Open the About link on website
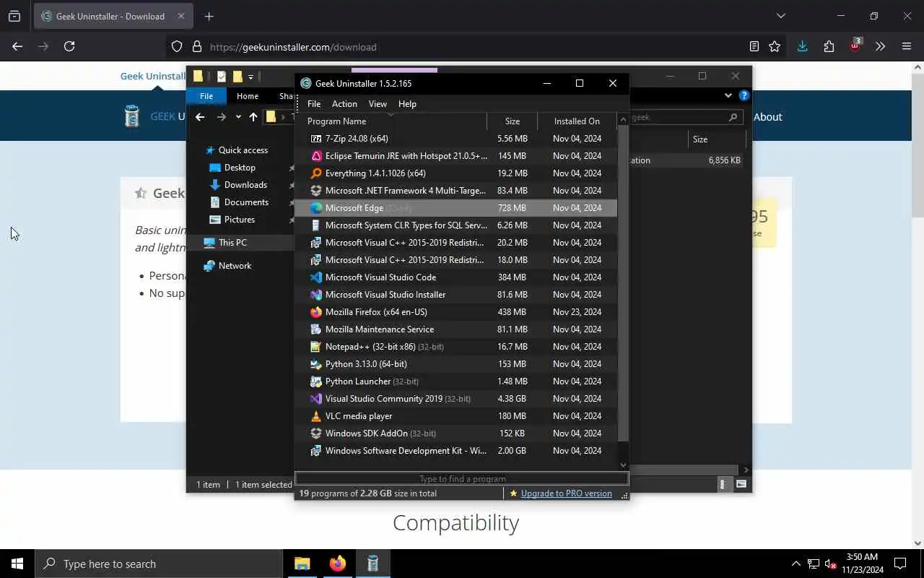924x578 pixels. tap(767, 116)
